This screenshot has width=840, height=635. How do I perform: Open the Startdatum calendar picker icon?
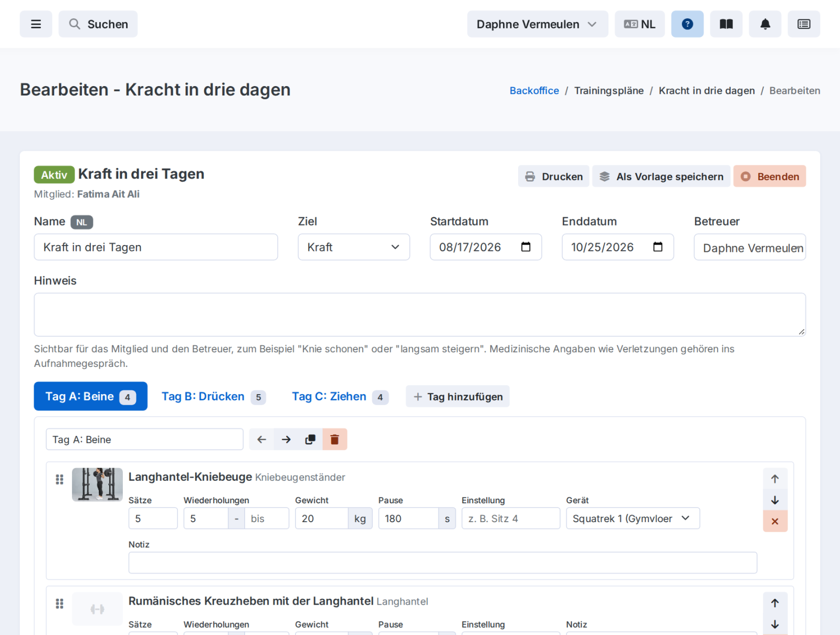(x=526, y=247)
